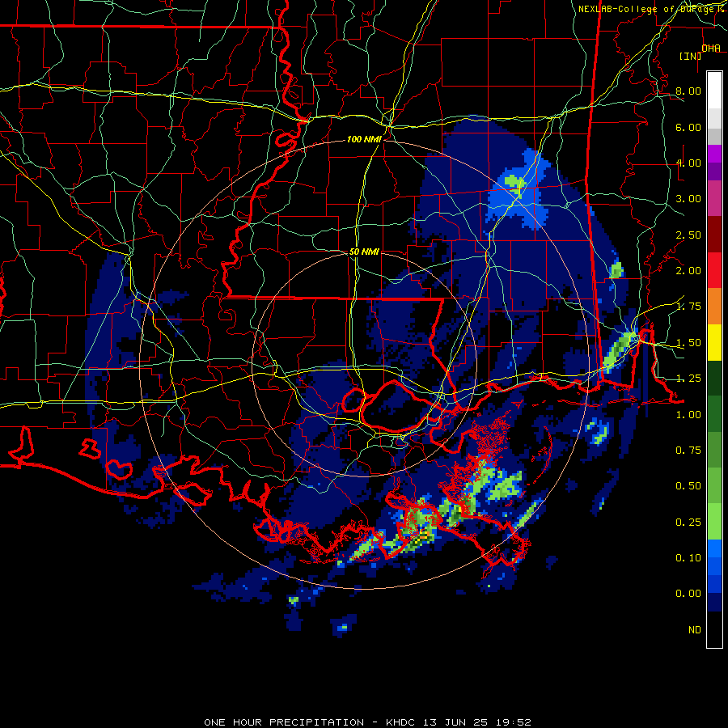Click the black ND legend swatch

pos(714,629)
